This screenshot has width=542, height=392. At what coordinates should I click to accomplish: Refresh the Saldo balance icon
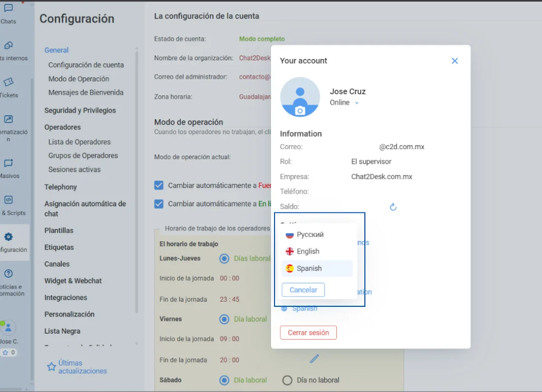(393, 207)
